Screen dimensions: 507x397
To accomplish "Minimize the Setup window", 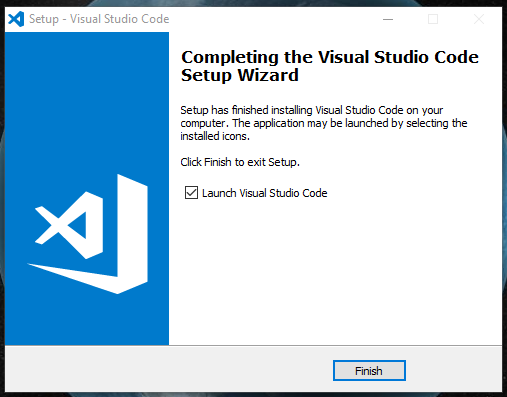I will pyautogui.click(x=388, y=19).
